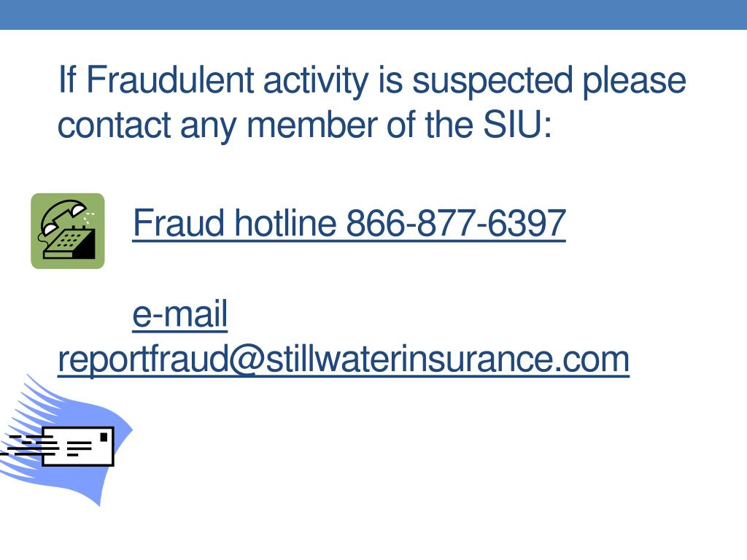Click the green telephone icon

click(68, 231)
